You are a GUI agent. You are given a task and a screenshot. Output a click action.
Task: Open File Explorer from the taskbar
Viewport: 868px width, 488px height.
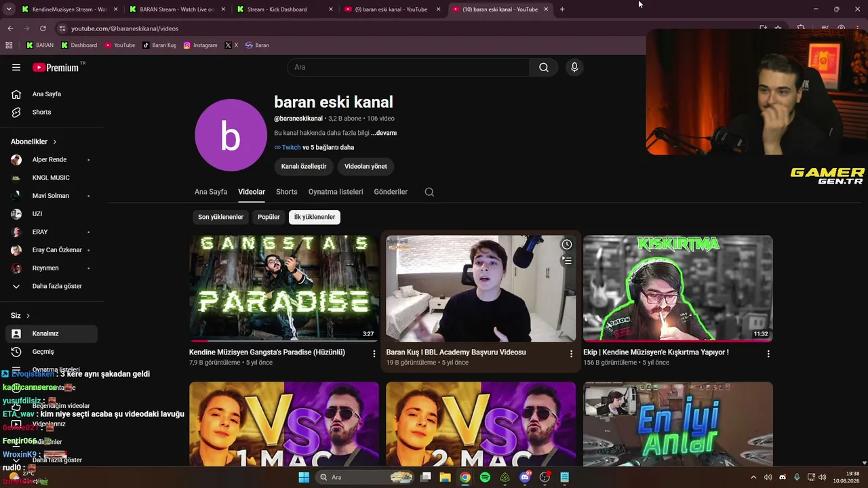(445, 477)
